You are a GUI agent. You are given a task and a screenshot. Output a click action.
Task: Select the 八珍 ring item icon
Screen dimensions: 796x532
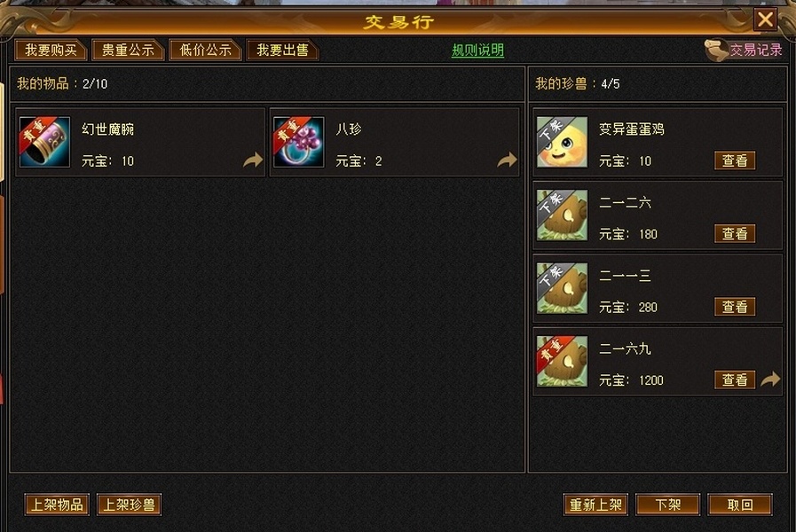[298, 142]
